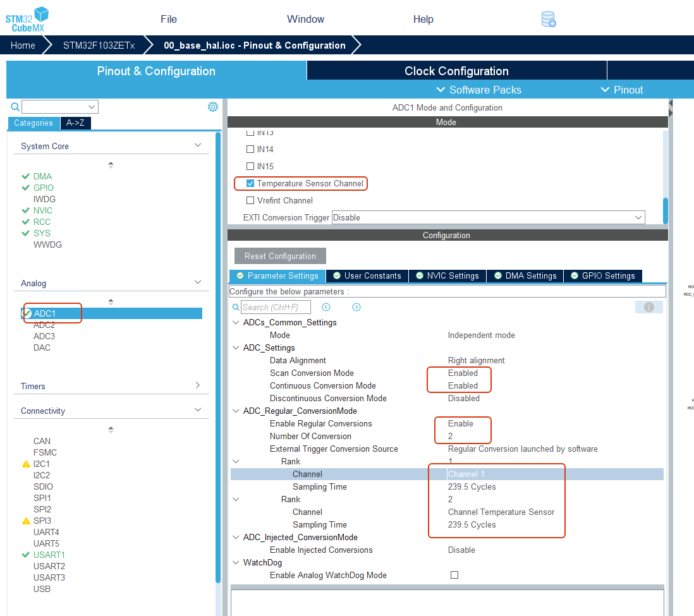Collapse ADCs_Common_Settings group

236,322
